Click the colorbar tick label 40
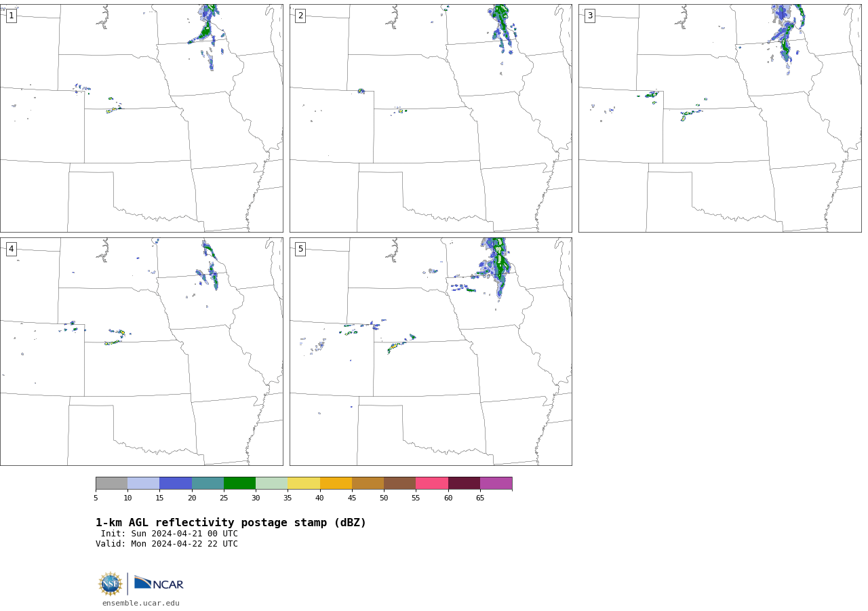The image size is (868, 611). (319, 498)
